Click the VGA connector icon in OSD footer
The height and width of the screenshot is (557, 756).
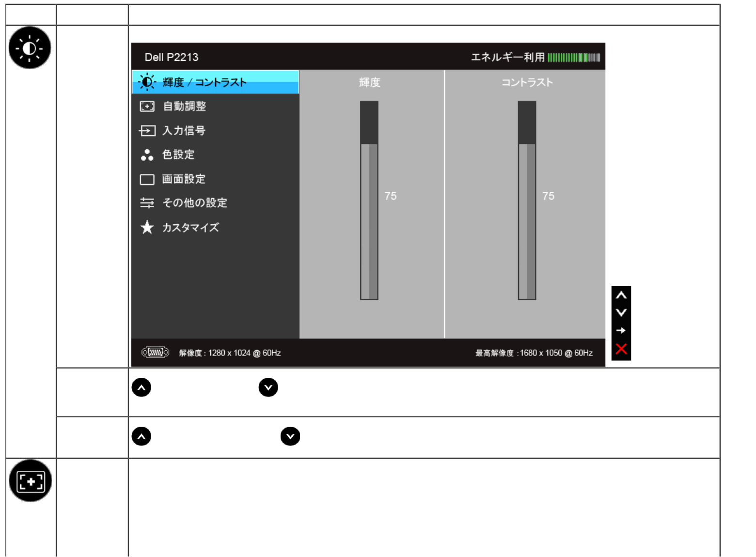[x=155, y=352]
